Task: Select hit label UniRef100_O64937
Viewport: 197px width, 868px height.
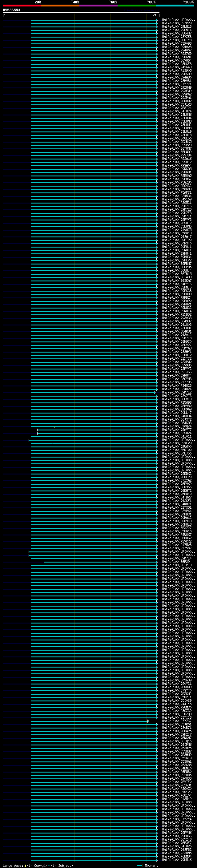Action: [177, 321]
